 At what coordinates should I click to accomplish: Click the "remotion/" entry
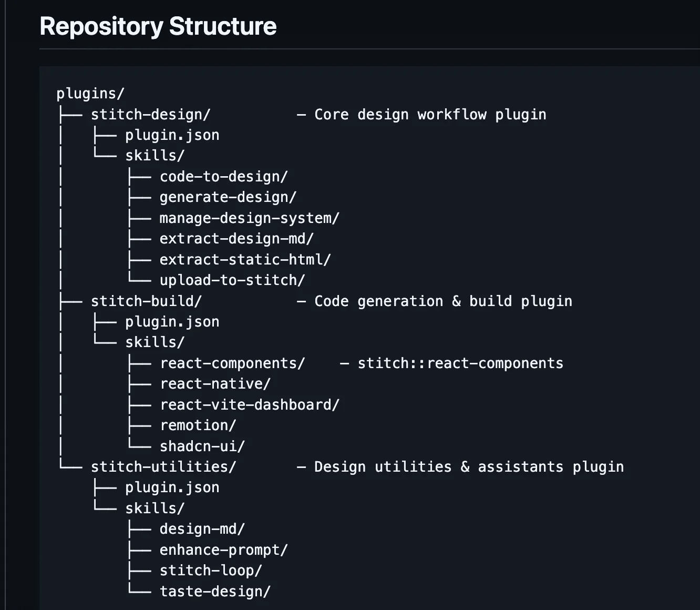tap(198, 425)
